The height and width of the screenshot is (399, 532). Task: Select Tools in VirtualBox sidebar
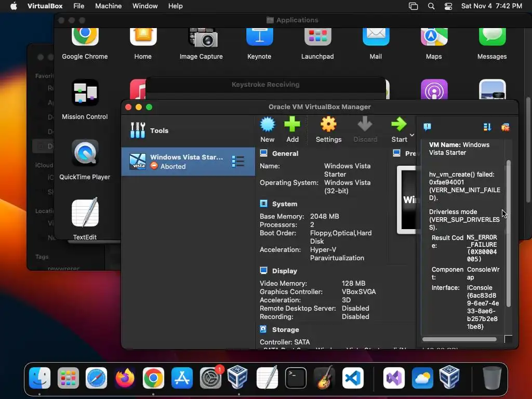[188, 130]
